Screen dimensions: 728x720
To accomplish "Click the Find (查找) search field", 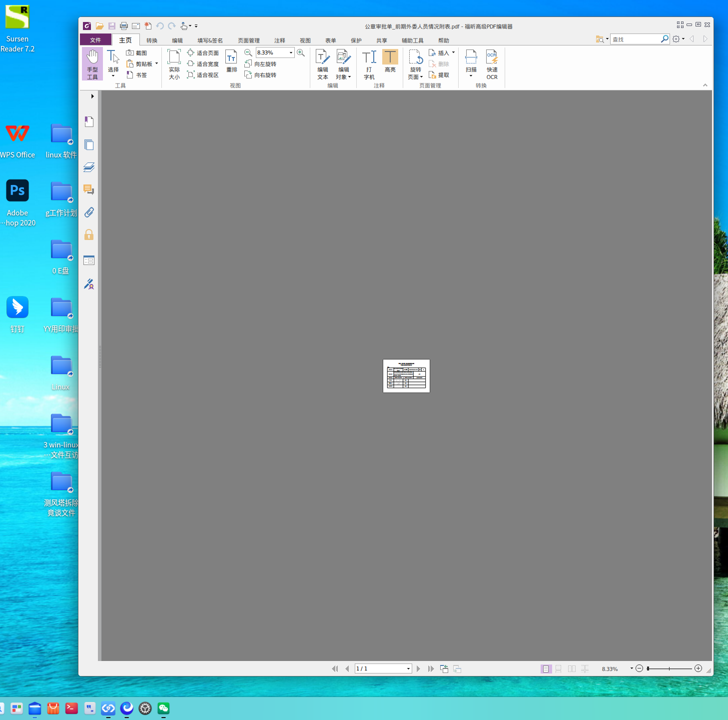I will (635, 39).
